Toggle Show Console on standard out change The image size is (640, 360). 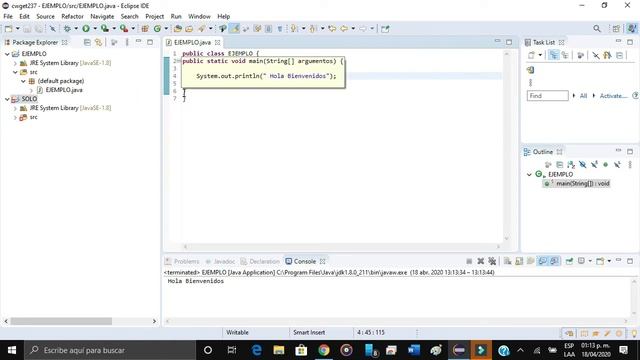tap(542, 261)
